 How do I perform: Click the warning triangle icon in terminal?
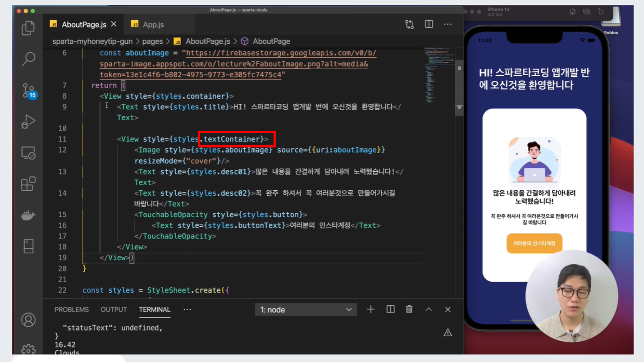coord(448,333)
